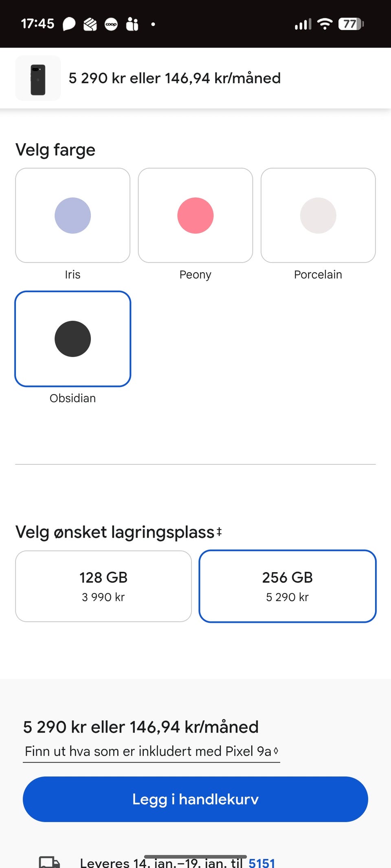Tap the chat bubble notification icon
This screenshot has height=868, width=391.
point(69,24)
